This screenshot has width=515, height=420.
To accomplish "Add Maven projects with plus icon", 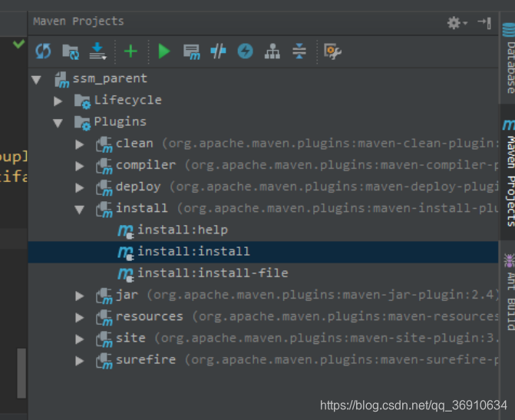I will click(130, 51).
